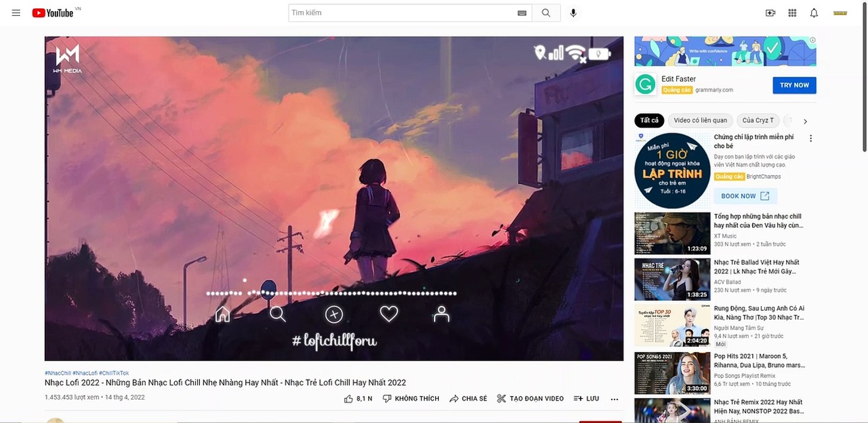868x423 pixels.
Task: Click the ACV Ballad channel name
Action: click(x=727, y=282)
